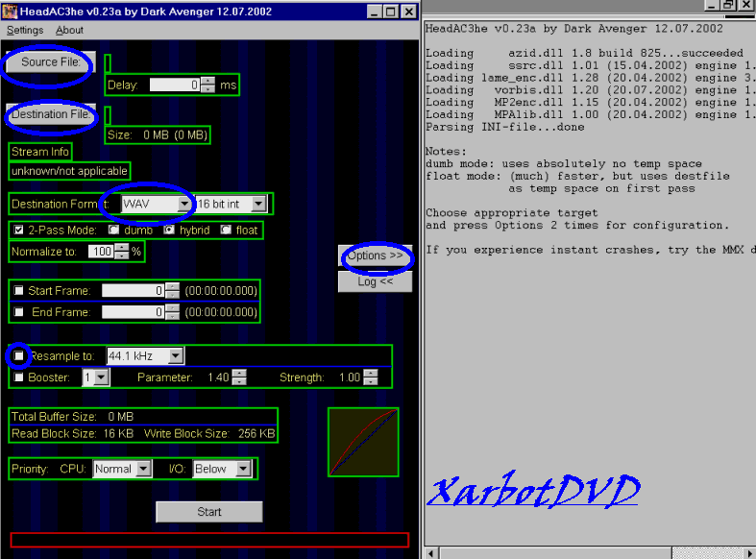Click the Start button
The height and width of the screenshot is (559, 756).
(x=209, y=512)
